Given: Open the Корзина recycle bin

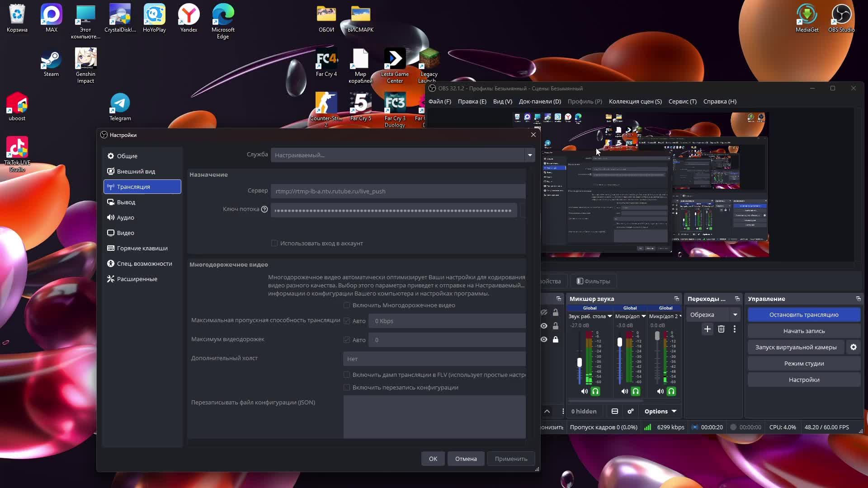Looking at the screenshot, I should click(17, 19).
